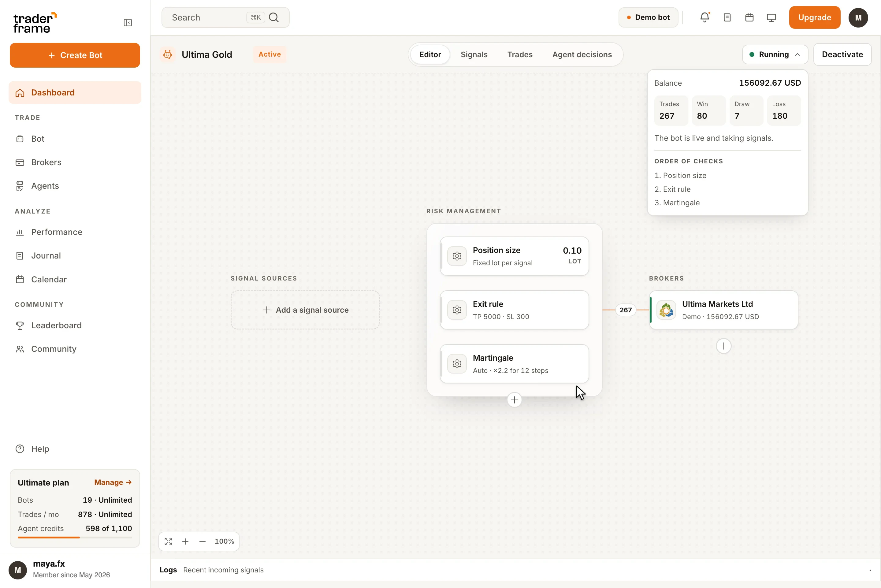Open the maya.fx account row
881x588 pixels.
tap(75, 570)
